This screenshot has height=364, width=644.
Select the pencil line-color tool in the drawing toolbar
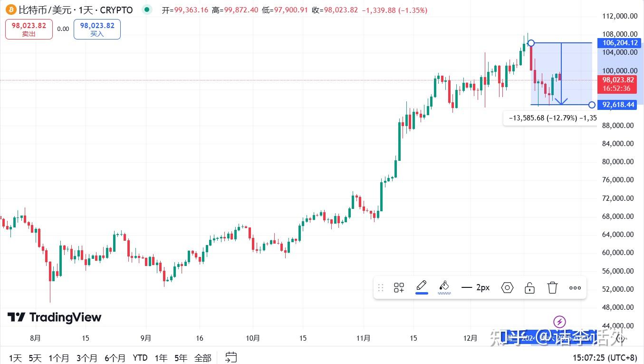pos(421,285)
